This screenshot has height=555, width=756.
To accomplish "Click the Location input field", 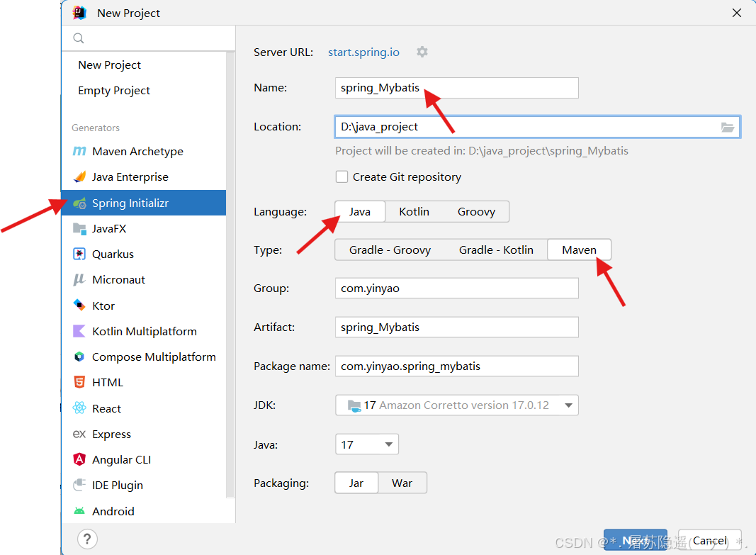I will click(x=538, y=127).
